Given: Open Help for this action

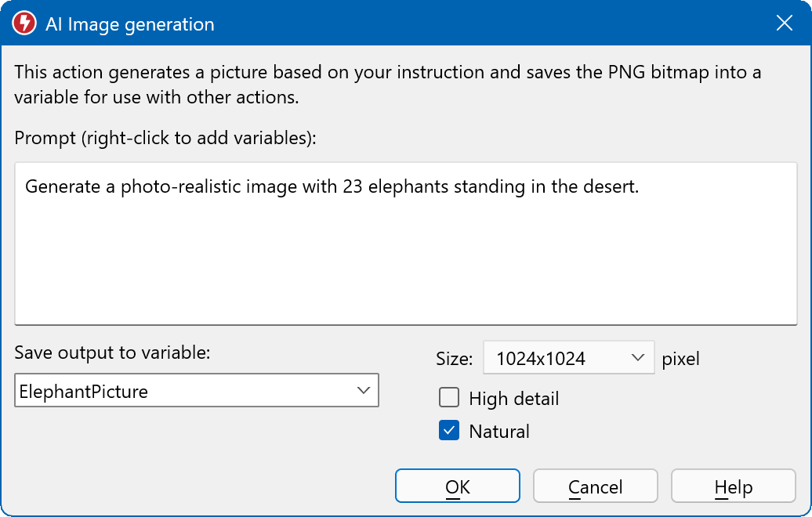Looking at the screenshot, I should [x=733, y=486].
